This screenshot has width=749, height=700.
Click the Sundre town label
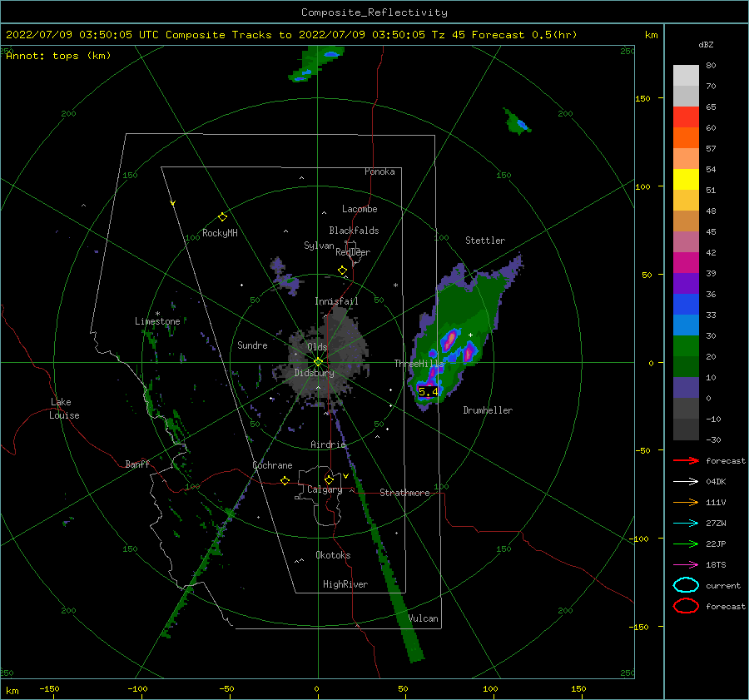(x=252, y=345)
